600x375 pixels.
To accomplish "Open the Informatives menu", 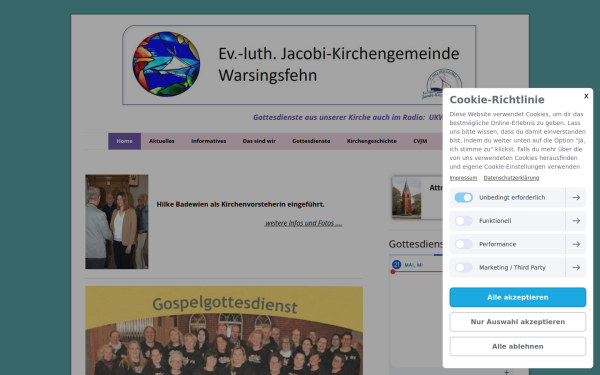I will [x=209, y=141].
